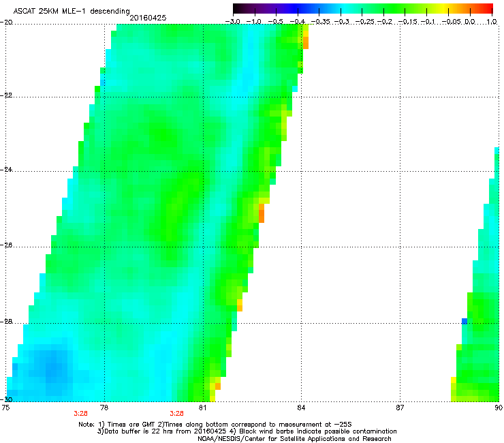
Task: Click the longitude label 84
Action: point(301,408)
